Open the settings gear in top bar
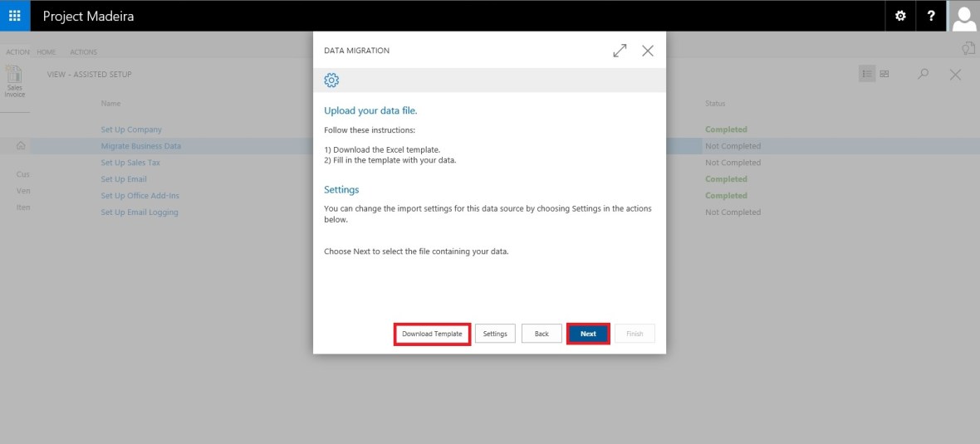This screenshot has height=444, width=980. [900, 16]
